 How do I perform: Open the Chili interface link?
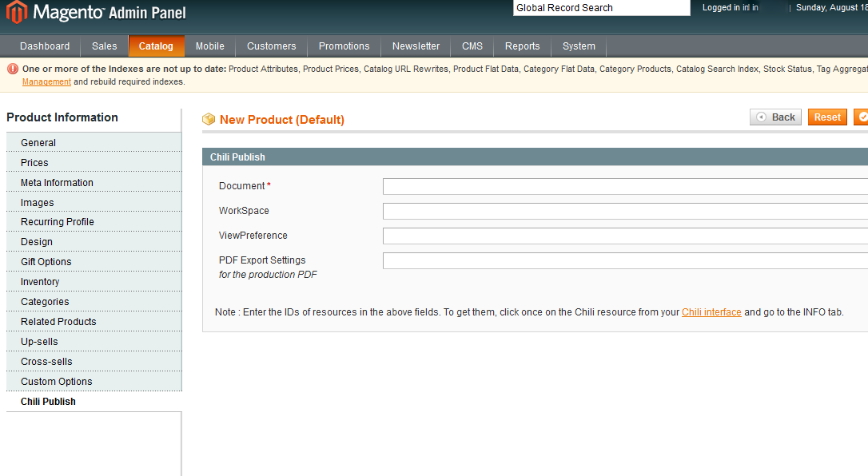click(711, 312)
